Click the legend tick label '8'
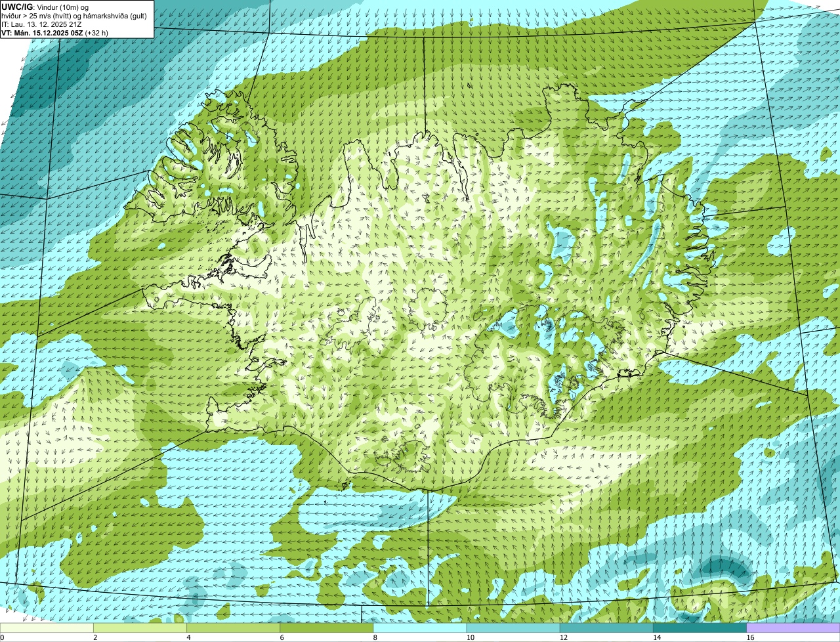The image size is (840, 642). pos(375,637)
